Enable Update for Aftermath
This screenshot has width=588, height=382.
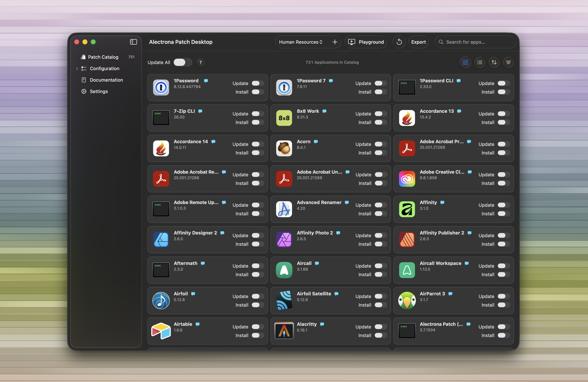coord(258,266)
